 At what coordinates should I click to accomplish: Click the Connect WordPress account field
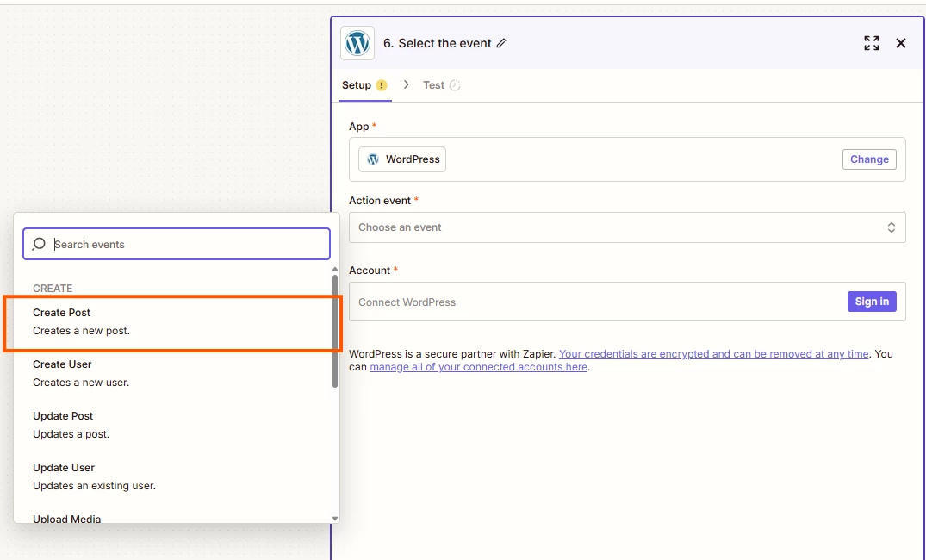click(627, 302)
